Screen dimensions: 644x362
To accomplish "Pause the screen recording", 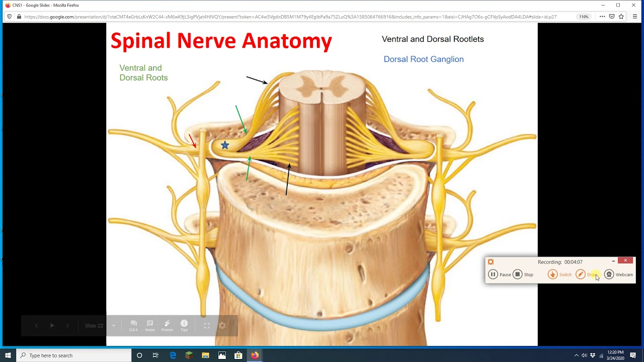I will click(x=499, y=275).
